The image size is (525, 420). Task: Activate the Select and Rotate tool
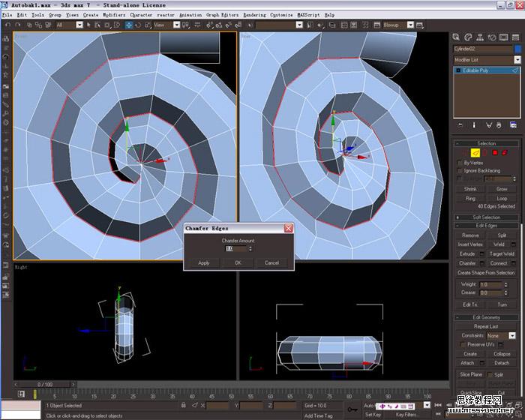click(x=138, y=25)
